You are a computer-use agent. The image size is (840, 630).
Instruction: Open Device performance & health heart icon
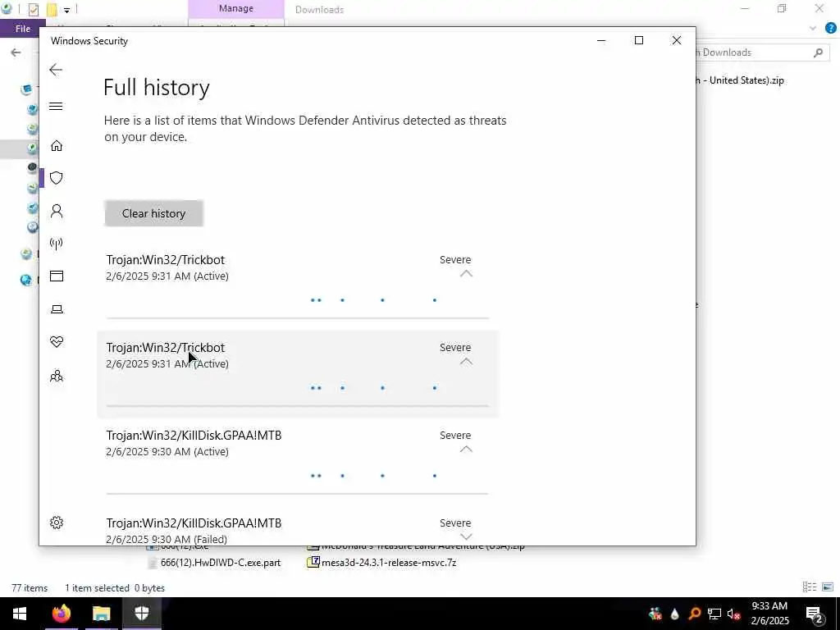point(57,342)
